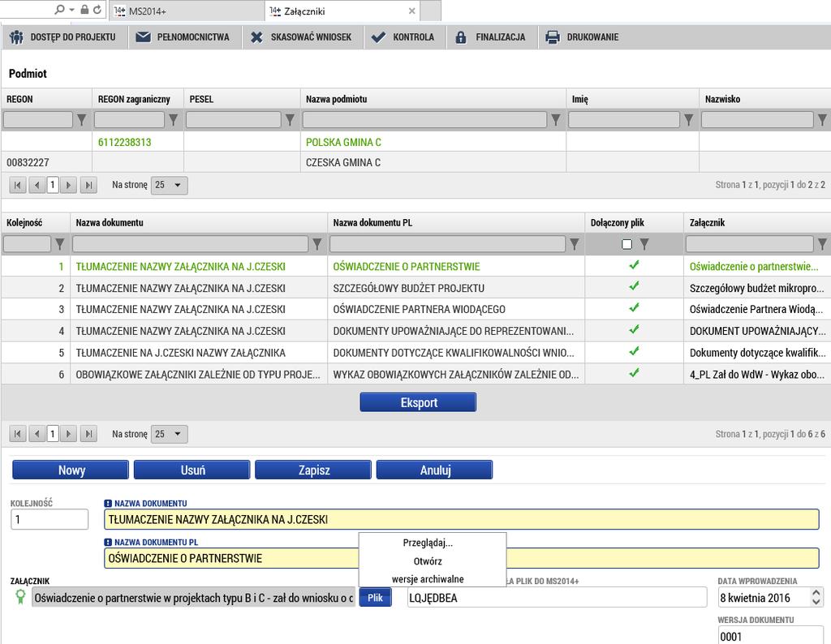The height and width of the screenshot is (644, 831).
Task: Go to last page in documents pager
Action: pyautogui.click(x=88, y=434)
